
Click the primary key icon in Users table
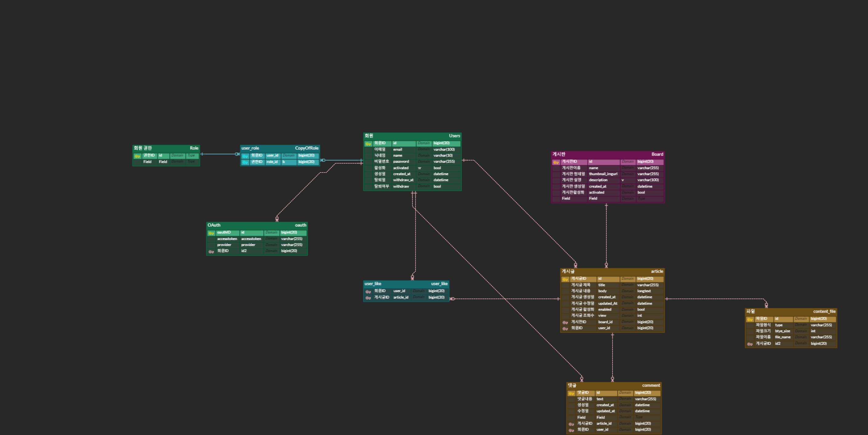(368, 144)
